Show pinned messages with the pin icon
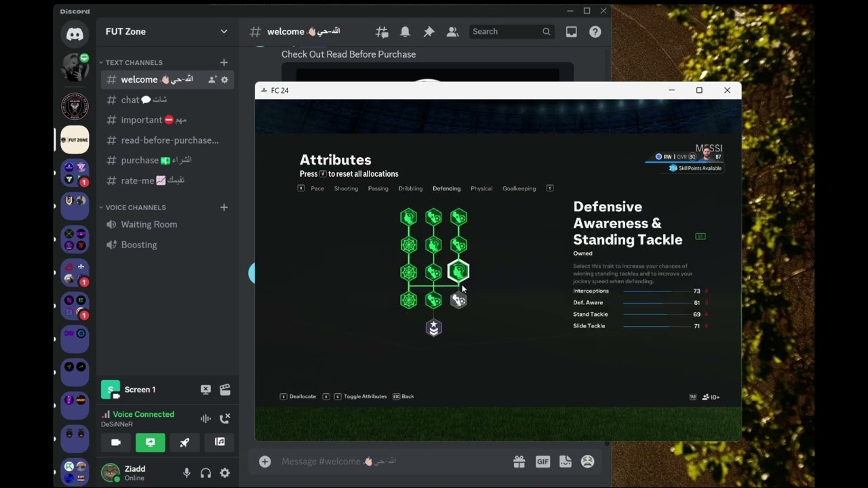This screenshot has height=488, width=868. [x=429, y=32]
